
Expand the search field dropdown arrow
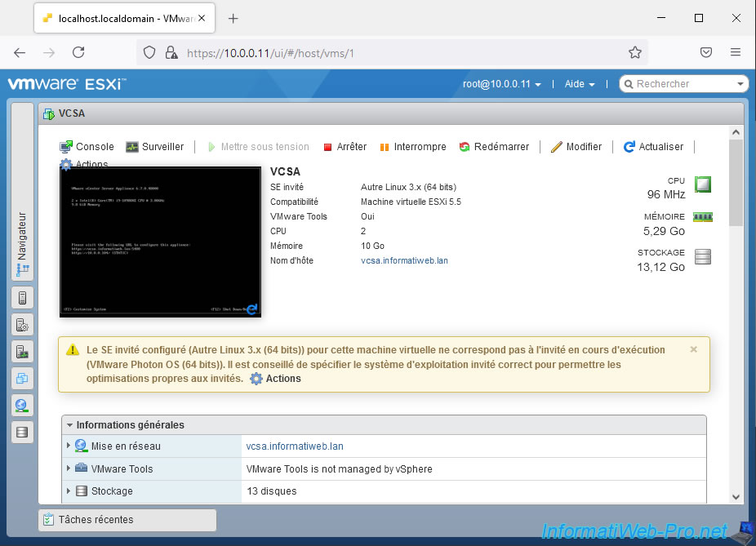[x=740, y=84]
